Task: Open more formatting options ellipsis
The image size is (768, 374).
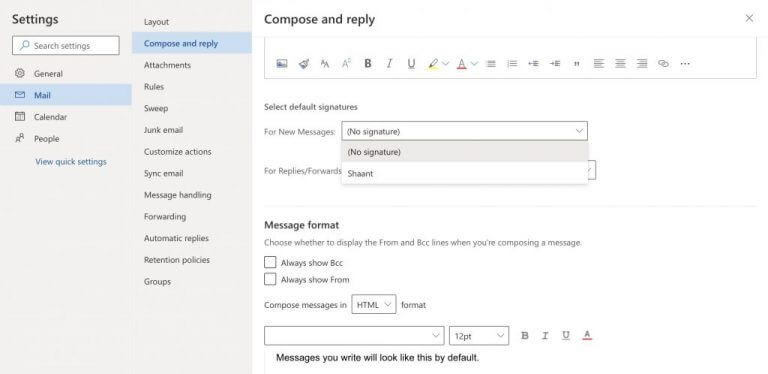Action: click(685, 64)
